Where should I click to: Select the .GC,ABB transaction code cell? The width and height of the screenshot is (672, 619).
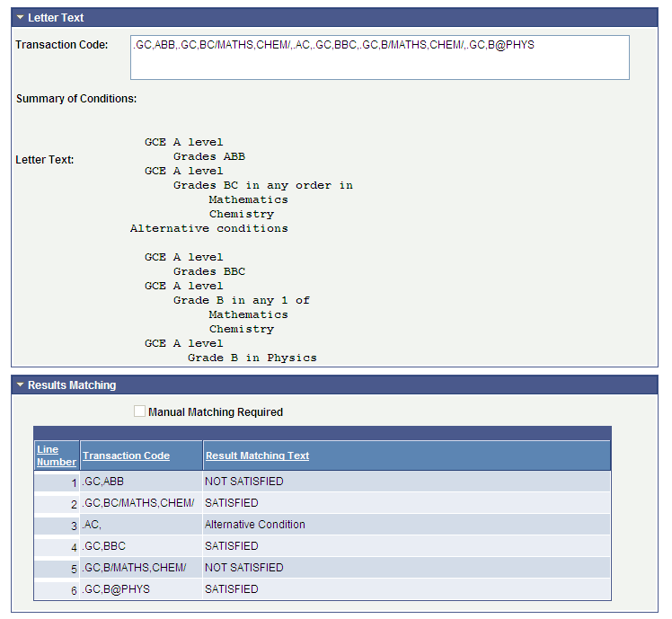141,482
